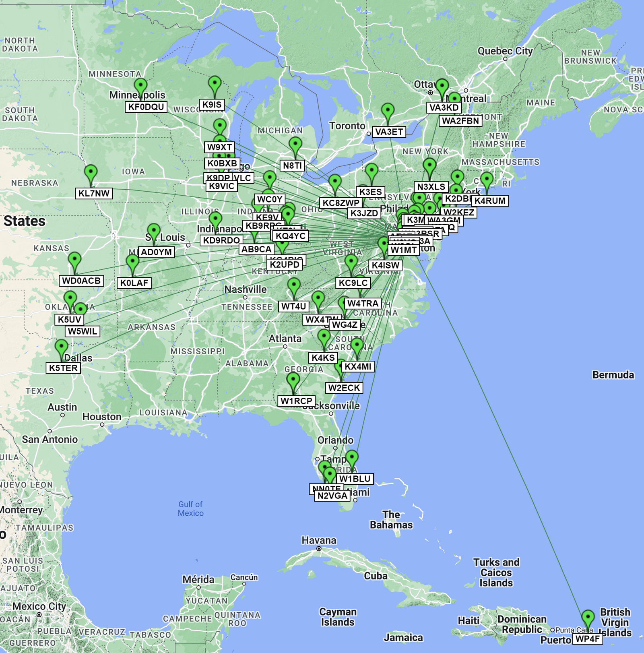The height and width of the screenshot is (653, 644).
Task: Click the map pin above WP4F label
Action: (588, 618)
